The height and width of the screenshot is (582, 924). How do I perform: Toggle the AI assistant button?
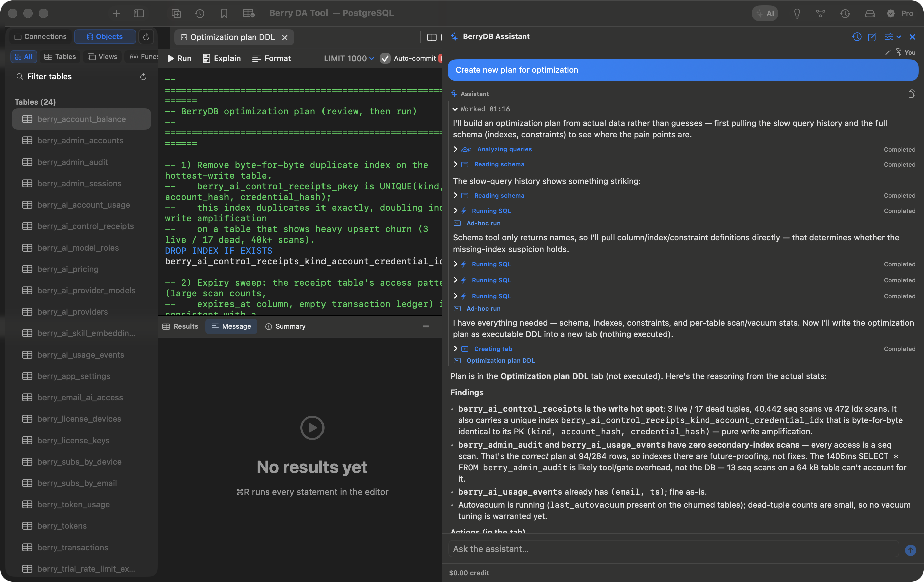tap(765, 13)
